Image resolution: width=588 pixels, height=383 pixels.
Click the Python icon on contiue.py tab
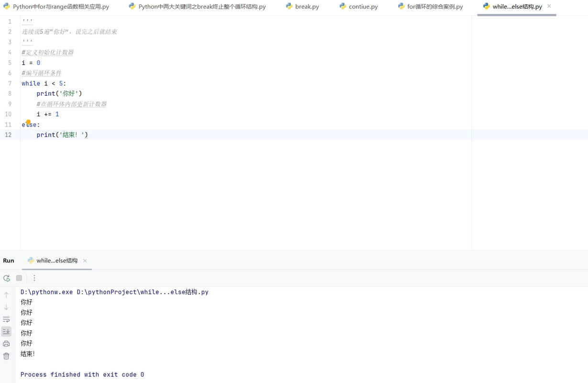coord(343,6)
